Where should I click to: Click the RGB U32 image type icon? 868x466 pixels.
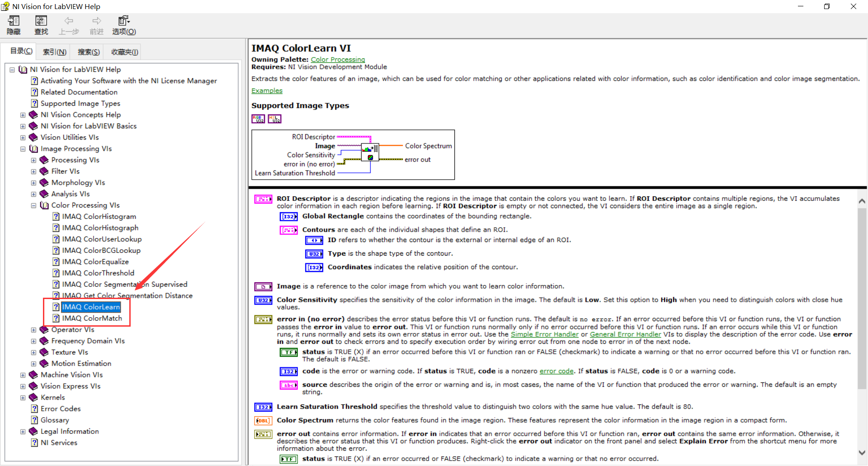coord(258,119)
